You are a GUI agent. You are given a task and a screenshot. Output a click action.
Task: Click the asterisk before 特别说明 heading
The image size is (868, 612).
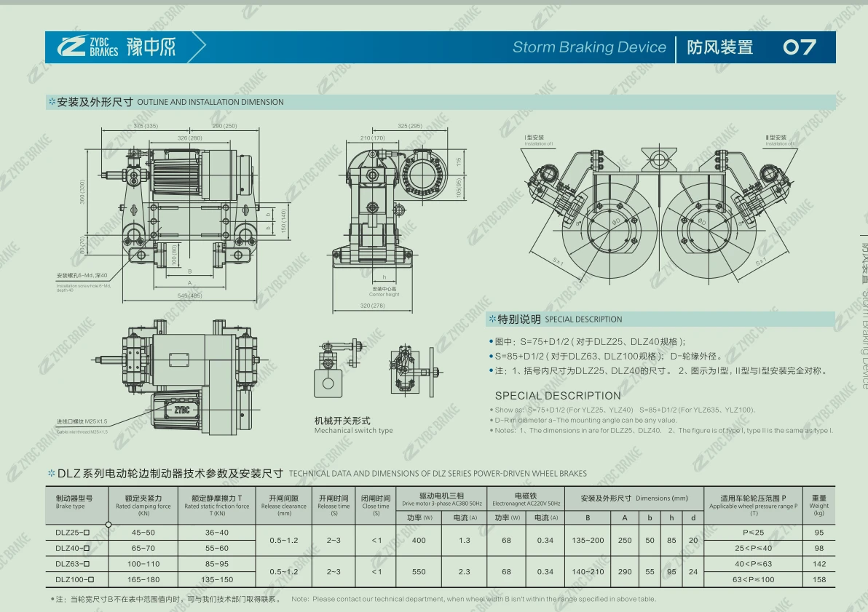coord(492,319)
